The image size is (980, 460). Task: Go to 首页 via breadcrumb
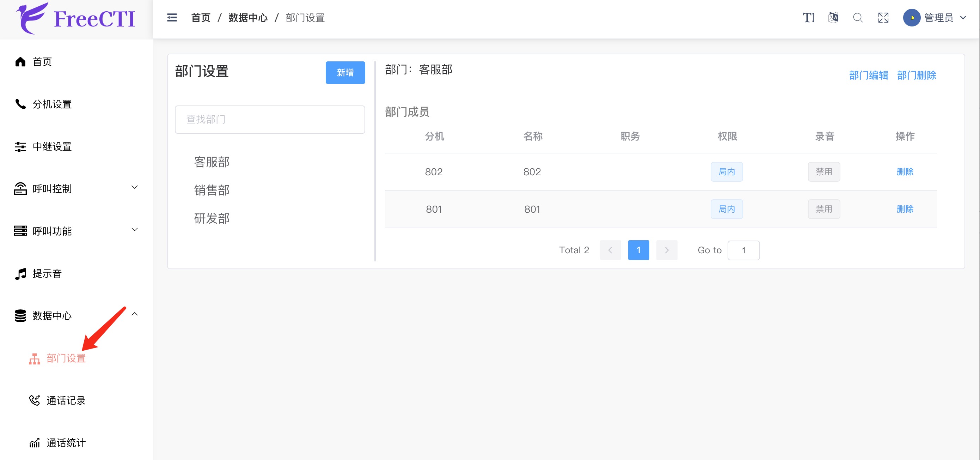[x=201, y=18]
